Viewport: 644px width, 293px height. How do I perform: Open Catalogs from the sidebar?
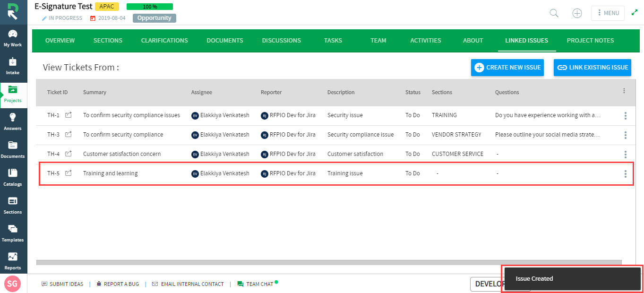pos(13,177)
